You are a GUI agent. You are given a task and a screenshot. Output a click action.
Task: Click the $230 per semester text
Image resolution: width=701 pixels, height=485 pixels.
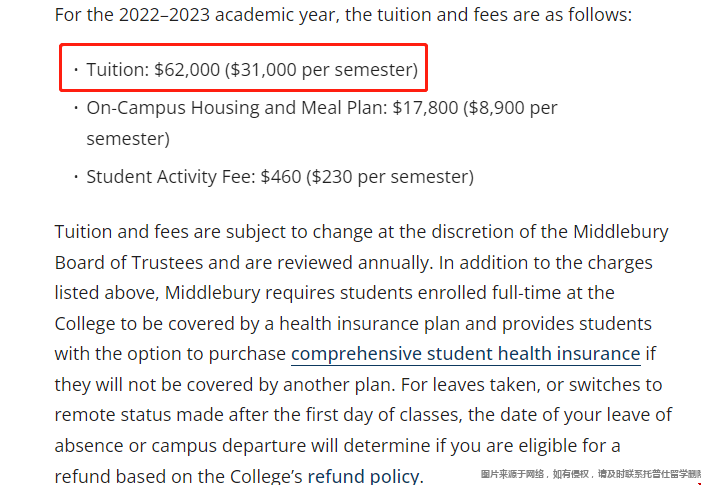390,177
